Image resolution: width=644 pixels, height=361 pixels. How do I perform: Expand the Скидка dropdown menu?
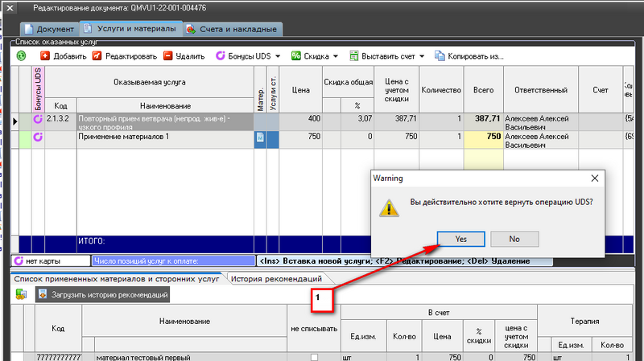pos(314,56)
